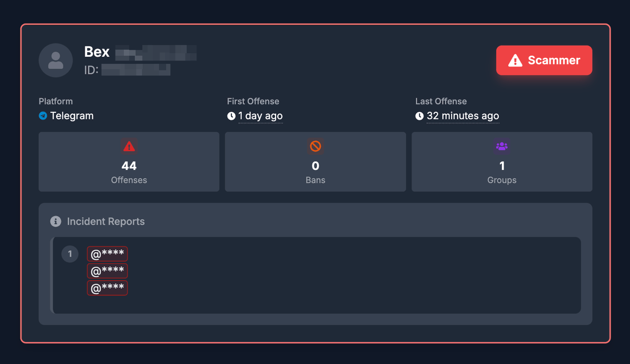Click the '44' offenses count
Image resolution: width=630 pixels, height=364 pixels.
pos(129,166)
